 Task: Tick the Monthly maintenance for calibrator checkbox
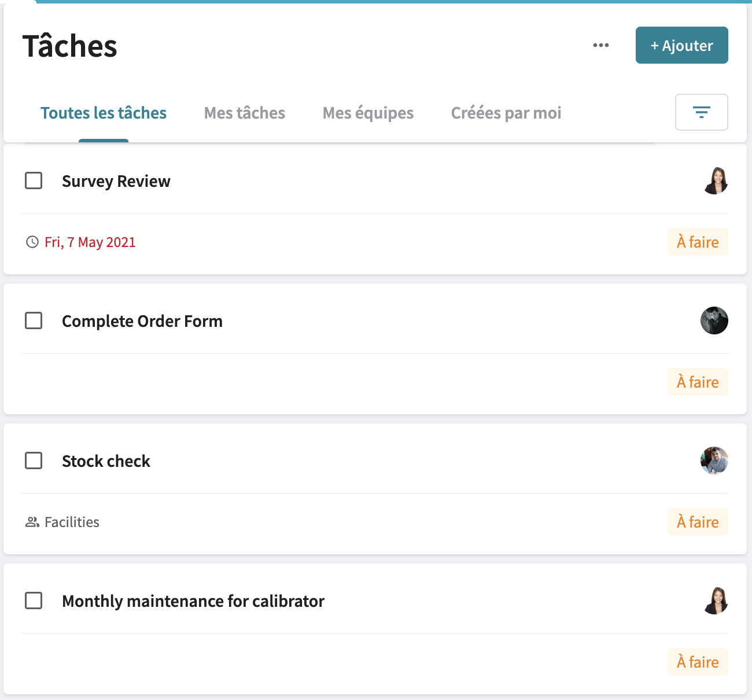pos(34,600)
